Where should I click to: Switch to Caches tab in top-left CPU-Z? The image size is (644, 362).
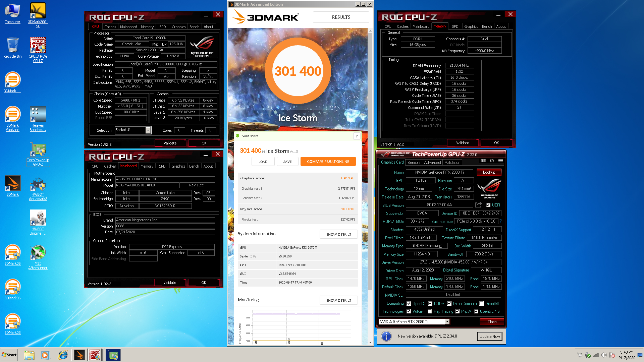pyautogui.click(x=110, y=27)
